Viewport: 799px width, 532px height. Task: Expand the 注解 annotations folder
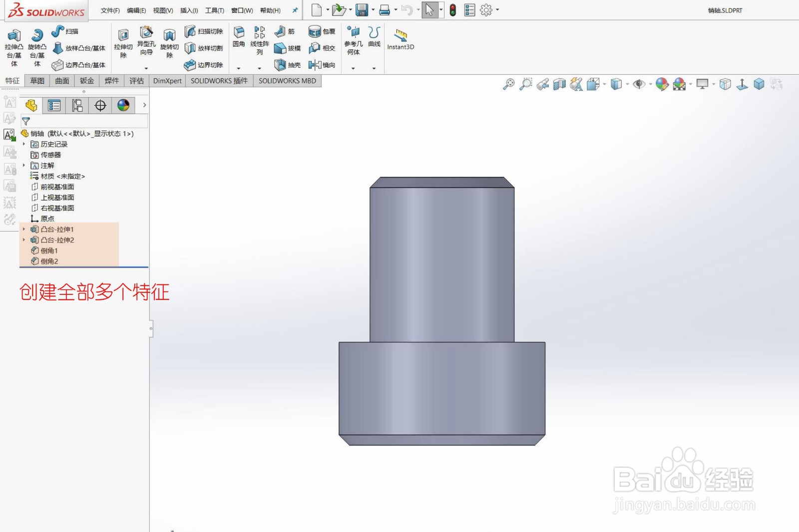[23, 165]
